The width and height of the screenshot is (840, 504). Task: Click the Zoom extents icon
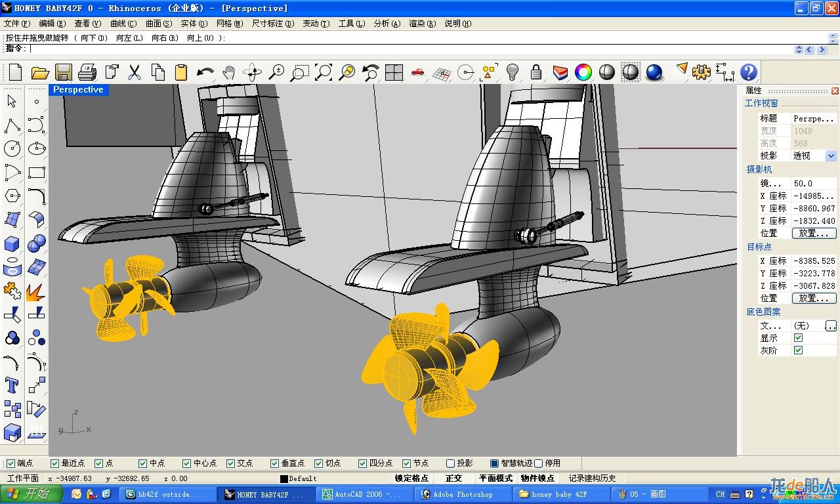[x=324, y=72]
